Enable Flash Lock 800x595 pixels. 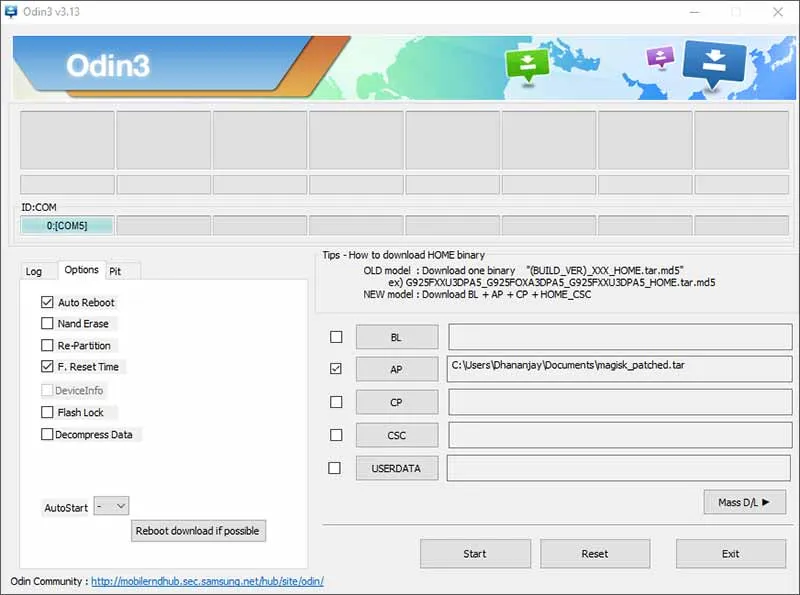47,412
